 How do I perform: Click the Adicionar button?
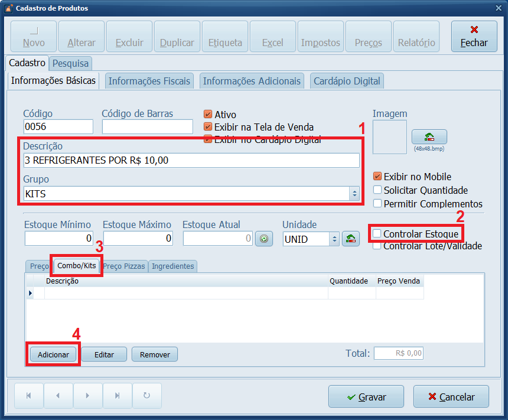(53, 355)
